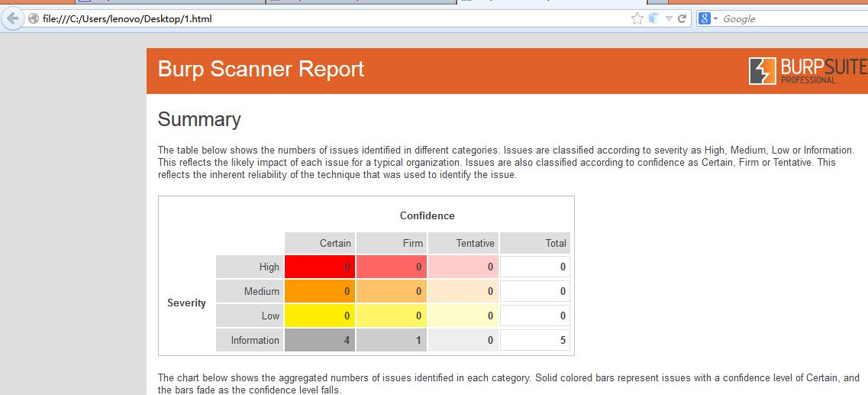Click the orange Medium Certain cell
Screen dimensions: 868x395
point(320,291)
